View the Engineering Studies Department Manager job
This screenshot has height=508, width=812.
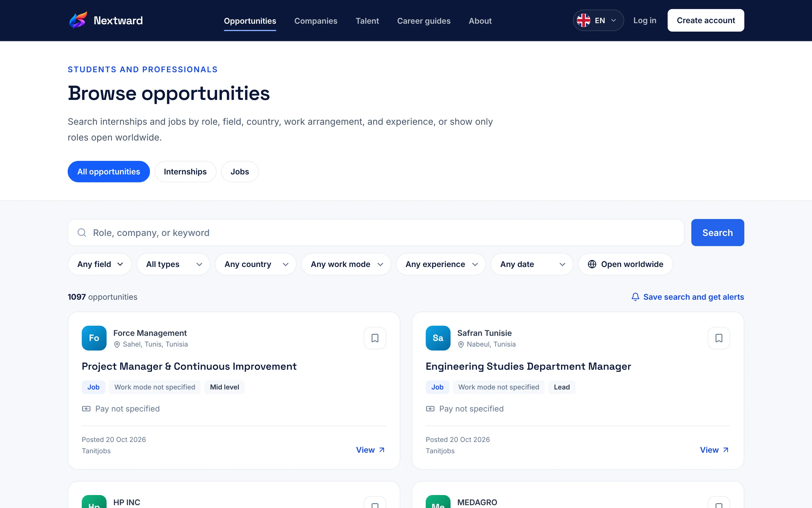point(714,450)
